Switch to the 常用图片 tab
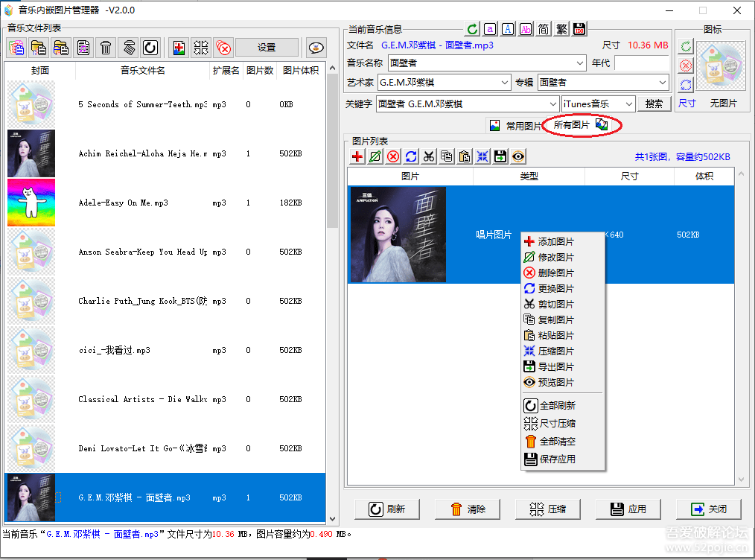Viewport: 755px width, 560px height. point(515,126)
